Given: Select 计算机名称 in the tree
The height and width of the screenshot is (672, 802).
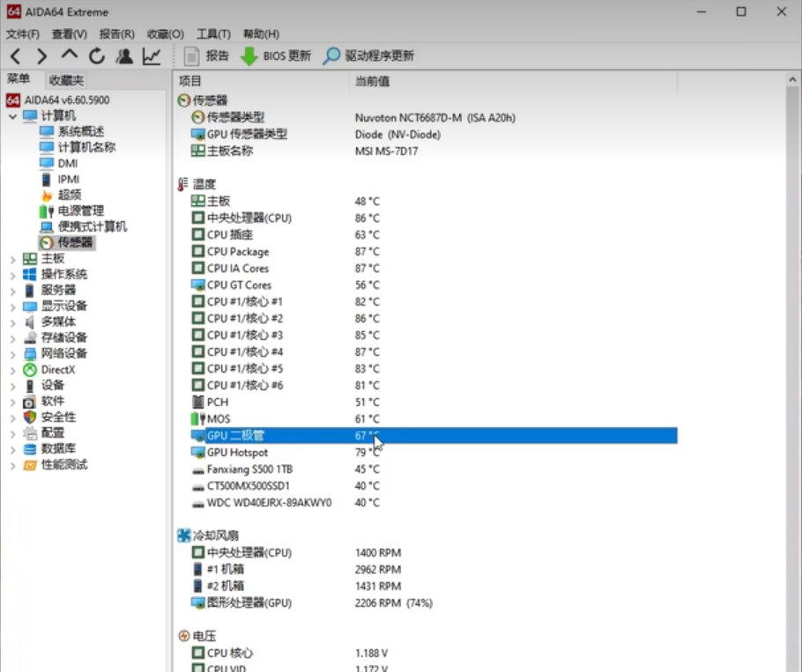Looking at the screenshot, I should 86,147.
